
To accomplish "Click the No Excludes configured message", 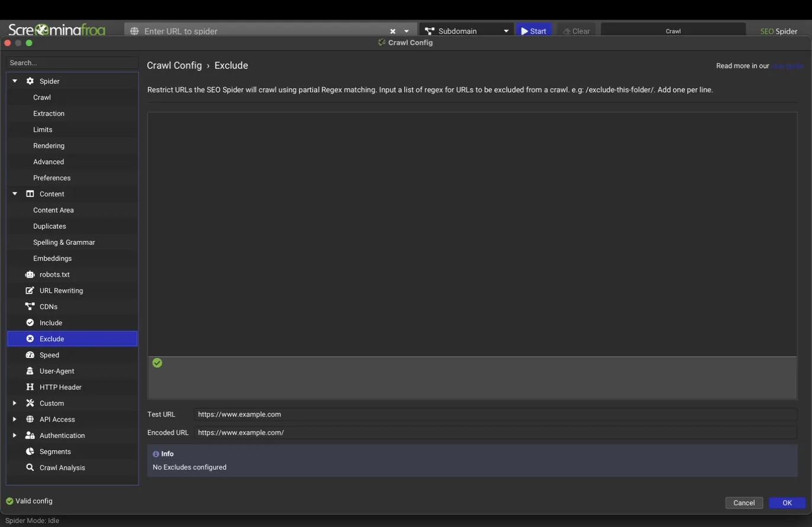I will point(189,467).
